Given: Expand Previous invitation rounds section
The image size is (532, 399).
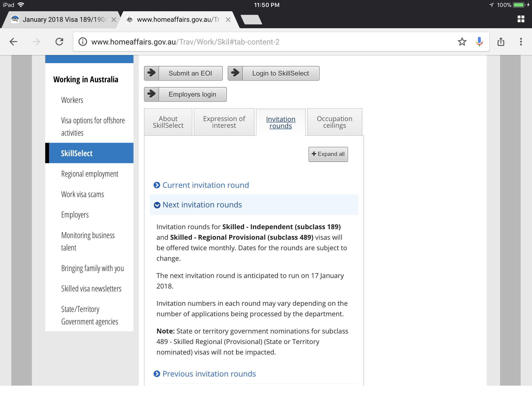Looking at the screenshot, I should [x=209, y=374].
